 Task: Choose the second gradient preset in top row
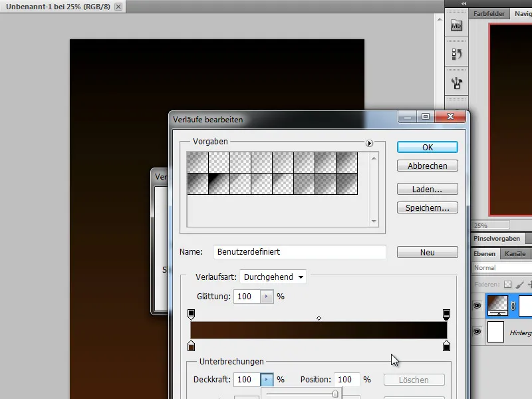219,162
